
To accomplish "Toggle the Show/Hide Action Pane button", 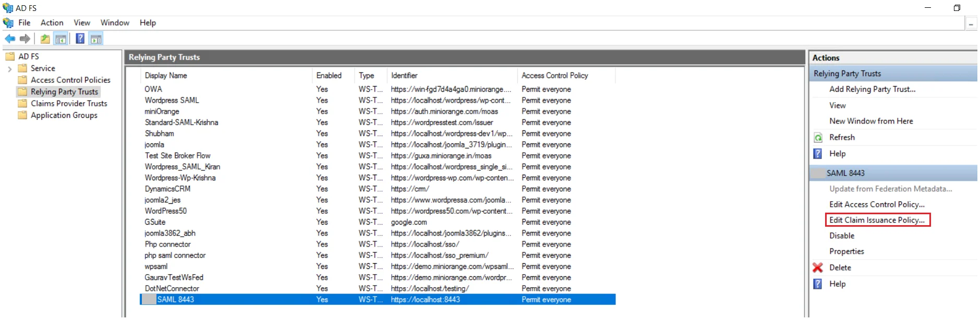I will point(96,39).
